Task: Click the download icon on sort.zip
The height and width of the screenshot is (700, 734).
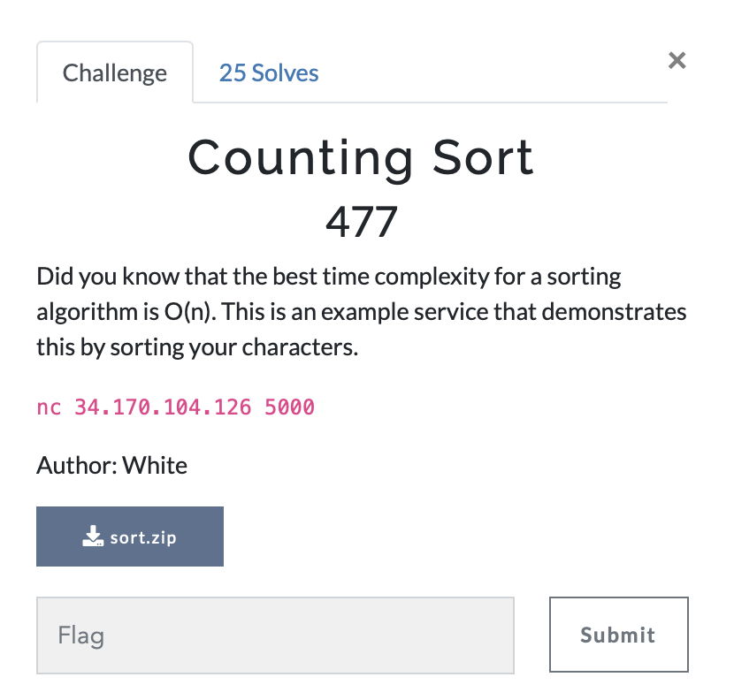Action: [x=93, y=536]
